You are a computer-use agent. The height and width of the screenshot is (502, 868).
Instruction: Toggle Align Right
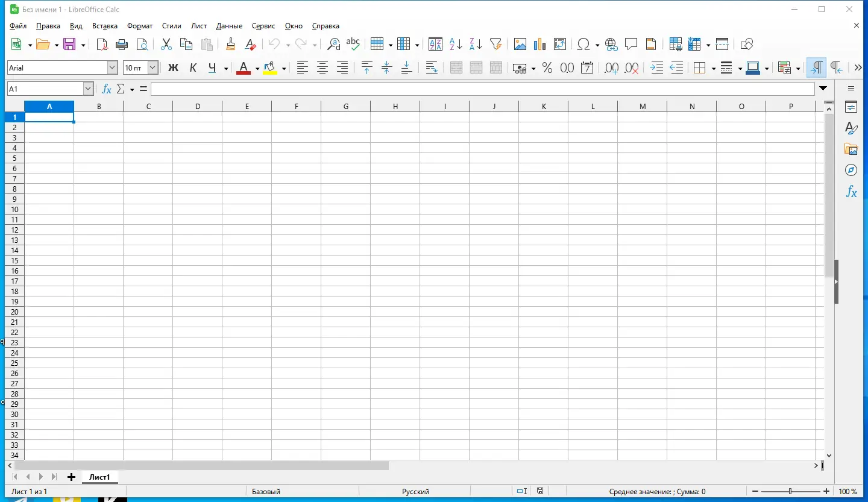click(x=342, y=68)
